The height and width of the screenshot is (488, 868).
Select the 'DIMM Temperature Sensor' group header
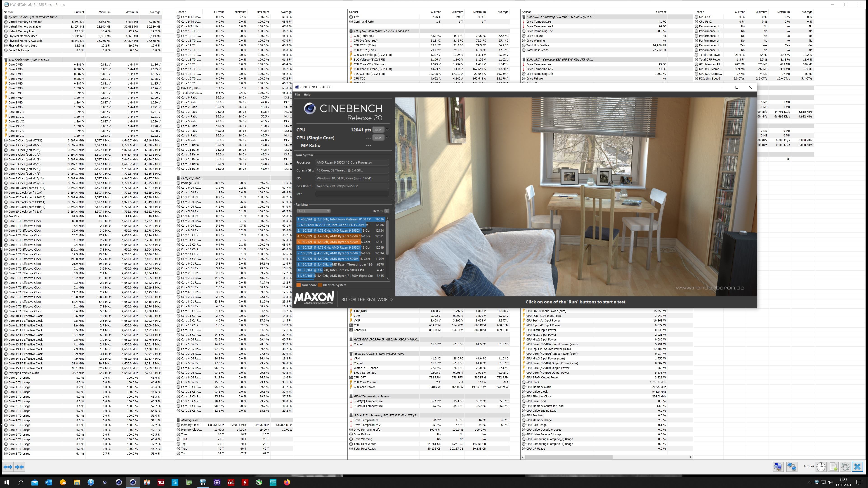click(429, 396)
